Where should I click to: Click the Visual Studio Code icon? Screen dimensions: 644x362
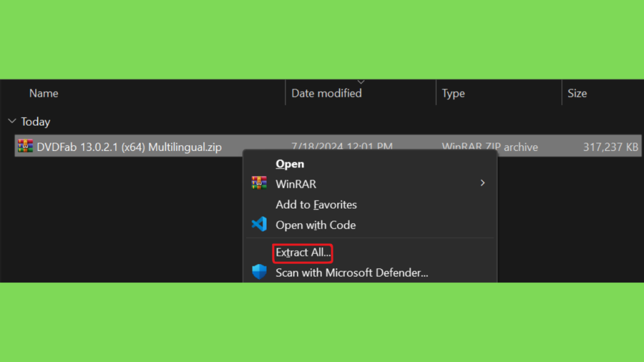258,224
